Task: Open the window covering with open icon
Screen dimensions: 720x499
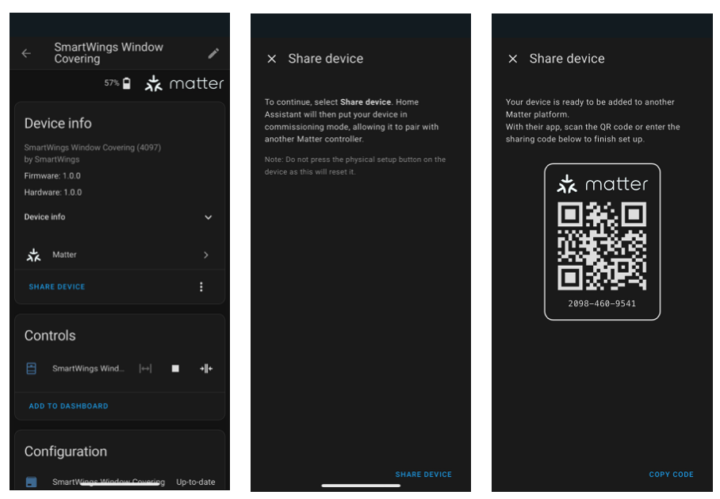Action: pos(145,368)
